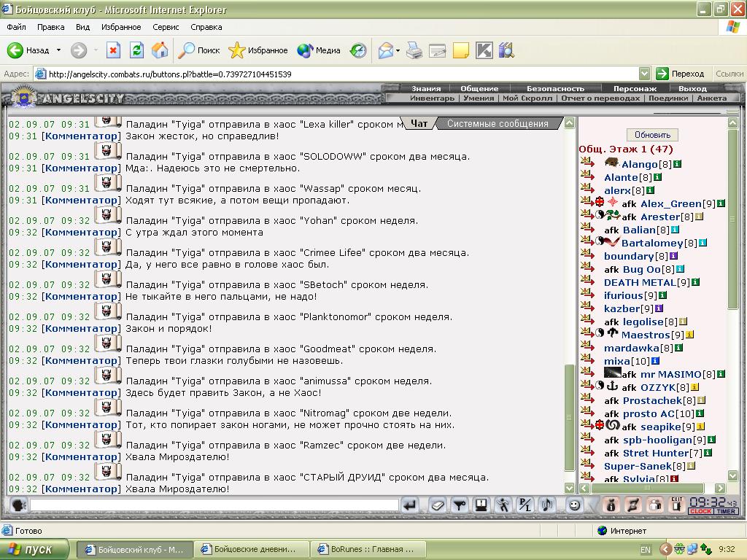Image resolution: width=747 pixels, height=560 pixels.
Task: Click the Выход top game menu
Action: (692, 88)
